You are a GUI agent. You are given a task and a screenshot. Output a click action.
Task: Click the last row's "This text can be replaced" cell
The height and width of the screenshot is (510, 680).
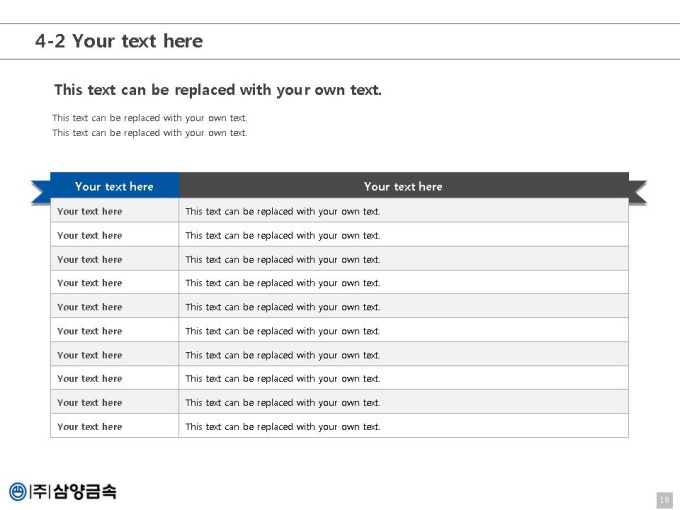[404, 426]
